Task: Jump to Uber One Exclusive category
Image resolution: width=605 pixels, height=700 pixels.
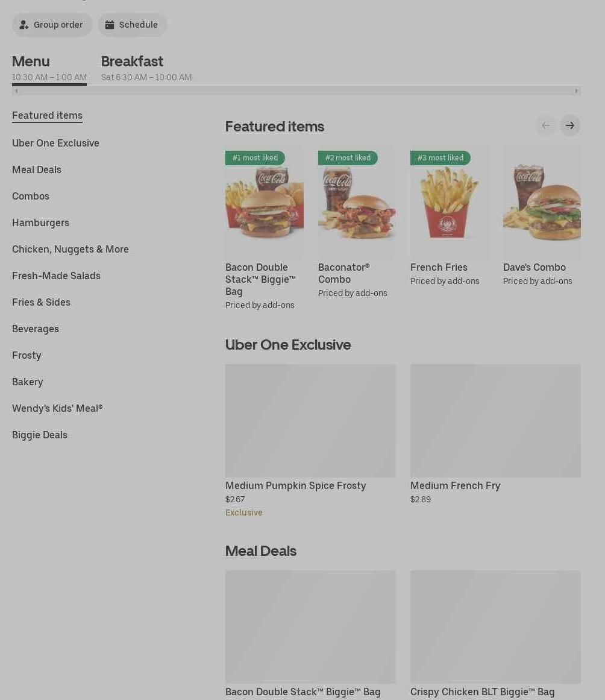Action: pyautogui.click(x=56, y=143)
